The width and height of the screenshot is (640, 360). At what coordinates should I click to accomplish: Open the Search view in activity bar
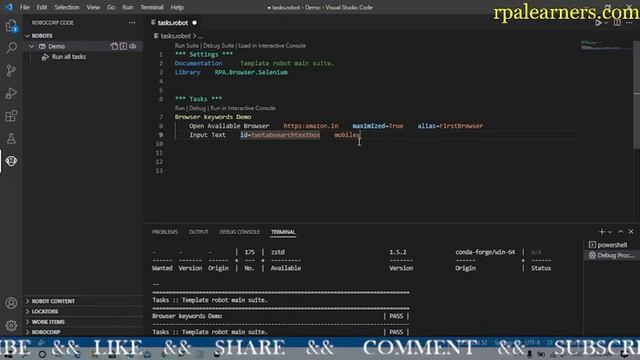pyautogui.click(x=11, y=48)
